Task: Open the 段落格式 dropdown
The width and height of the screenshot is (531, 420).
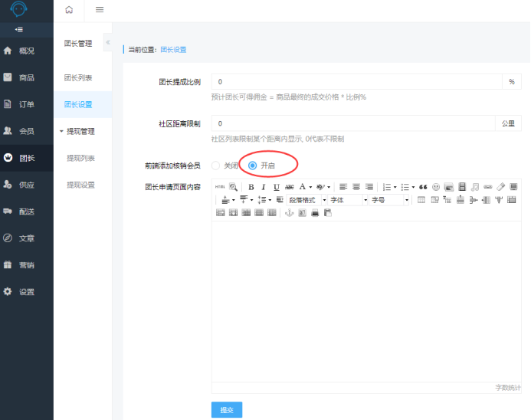Action: (306, 200)
